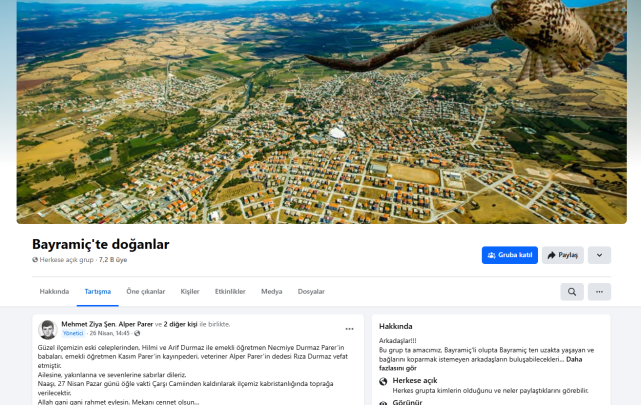Screen dimensions: 641x405
Task: Switch to the Medya tab
Action: [x=271, y=291]
